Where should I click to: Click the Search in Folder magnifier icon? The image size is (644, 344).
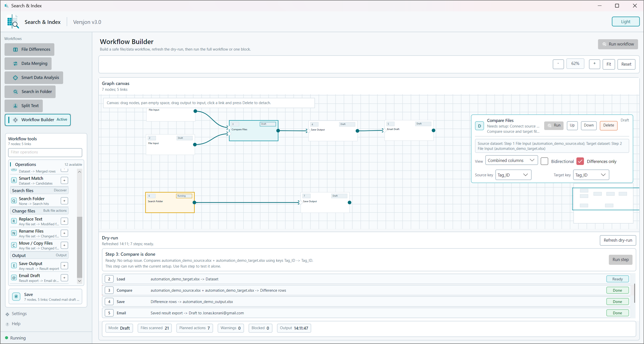[x=15, y=92]
